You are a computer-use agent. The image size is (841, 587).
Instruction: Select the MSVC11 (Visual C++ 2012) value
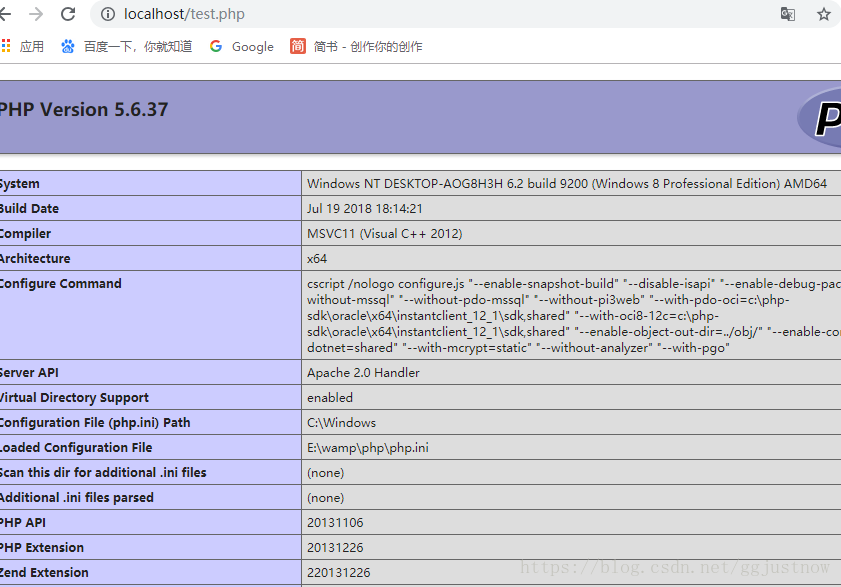[x=385, y=233]
